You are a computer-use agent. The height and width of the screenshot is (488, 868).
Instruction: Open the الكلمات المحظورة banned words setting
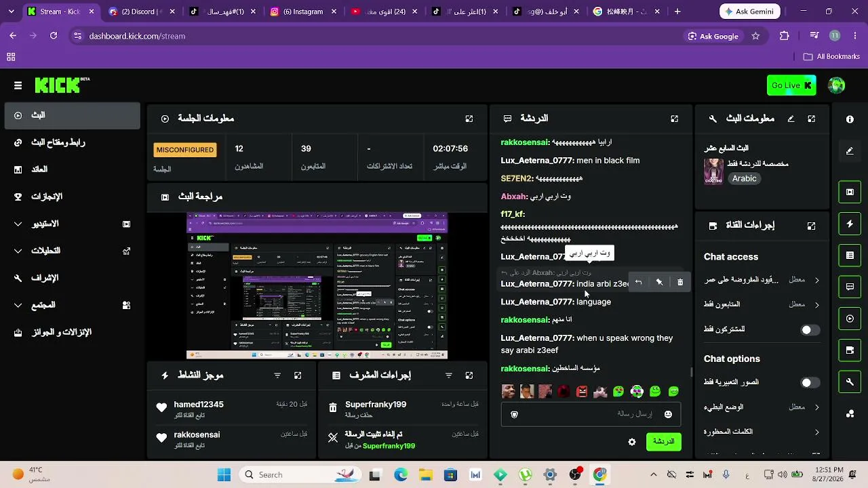click(762, 432)
